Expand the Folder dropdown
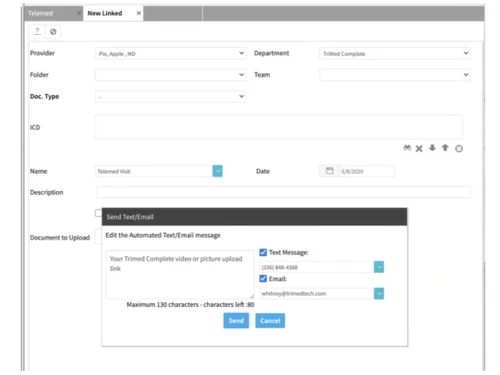This screenshot has height=375, width=500. click(x=171, y=75)
